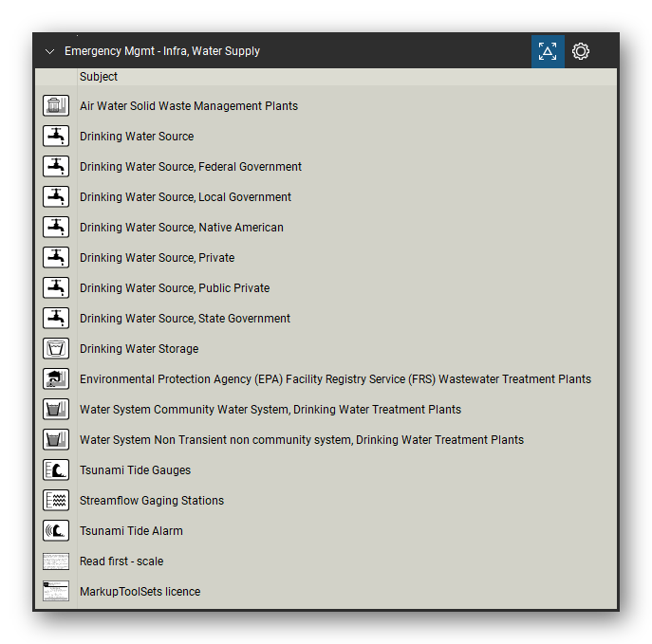
Task: Select EPA FRS Wastewater Treatment Plants icon
Action: 56,378
